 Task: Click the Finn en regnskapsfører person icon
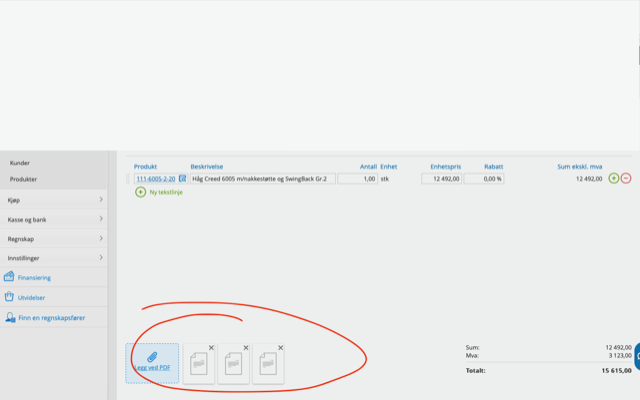(10, 317)
